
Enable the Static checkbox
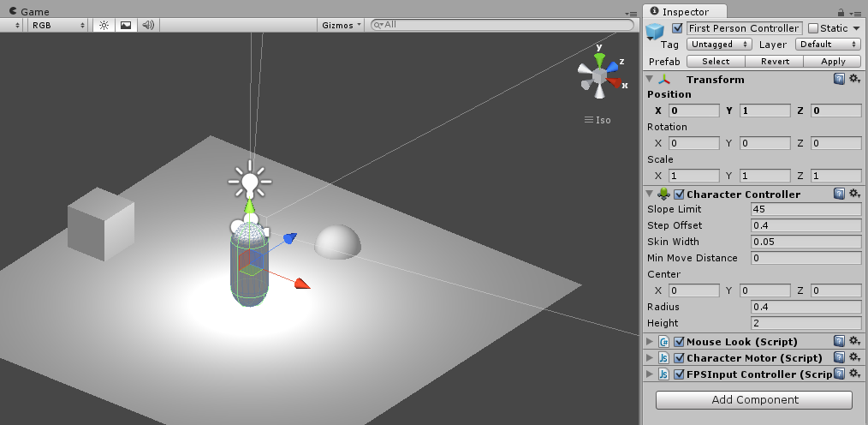coord(813,28)
